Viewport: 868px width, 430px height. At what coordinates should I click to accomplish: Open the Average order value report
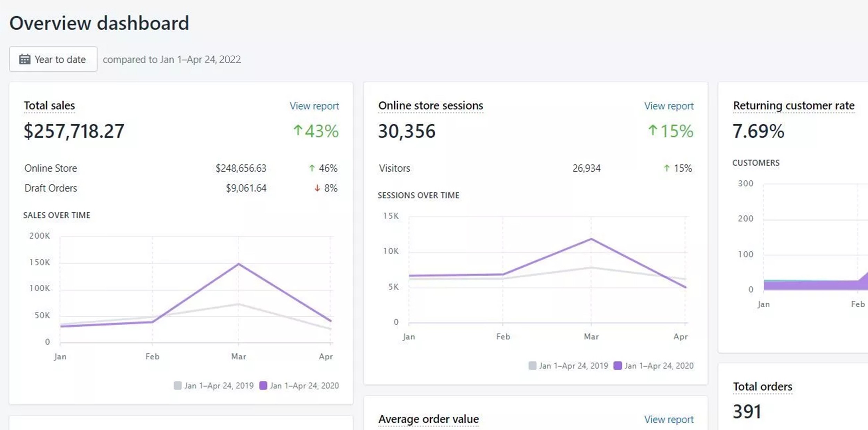click(x=669, y=419)
